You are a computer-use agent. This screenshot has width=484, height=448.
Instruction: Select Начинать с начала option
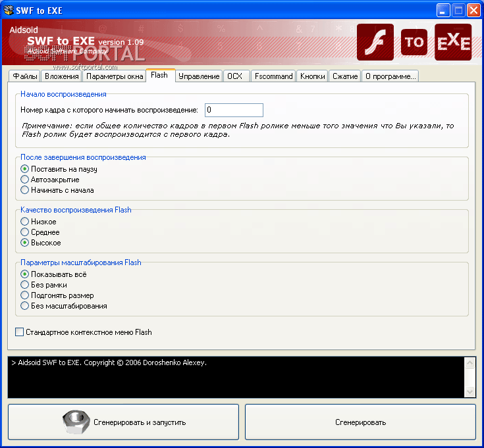(x=57, y=190)
